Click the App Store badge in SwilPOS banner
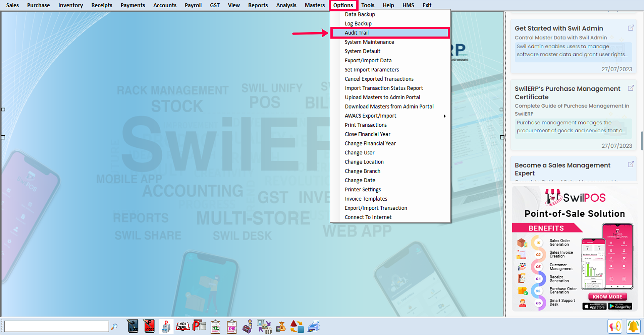Viewport: 644px width, 335px height. [x=594, y=306]
